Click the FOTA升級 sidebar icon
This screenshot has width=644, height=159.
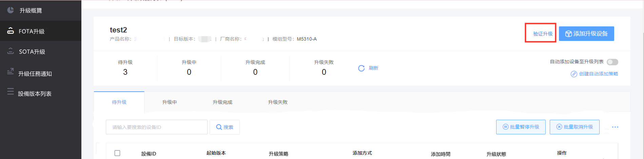tap(11, 31)
